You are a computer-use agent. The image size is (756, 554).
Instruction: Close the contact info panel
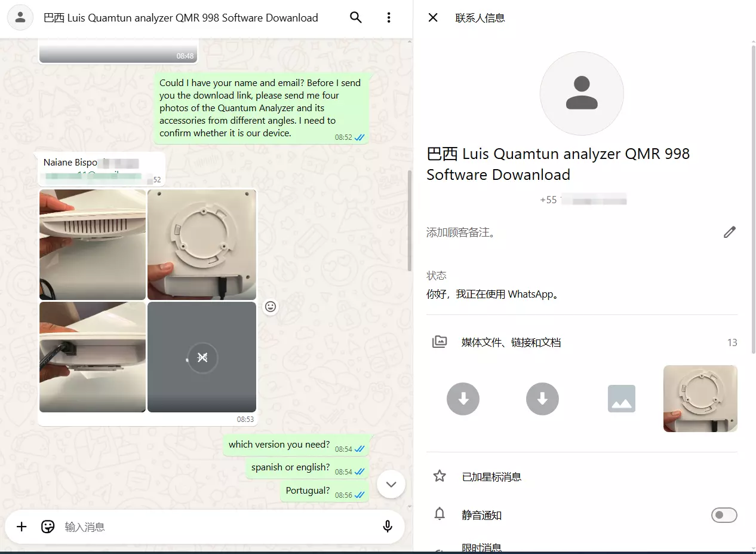[433, 18]
